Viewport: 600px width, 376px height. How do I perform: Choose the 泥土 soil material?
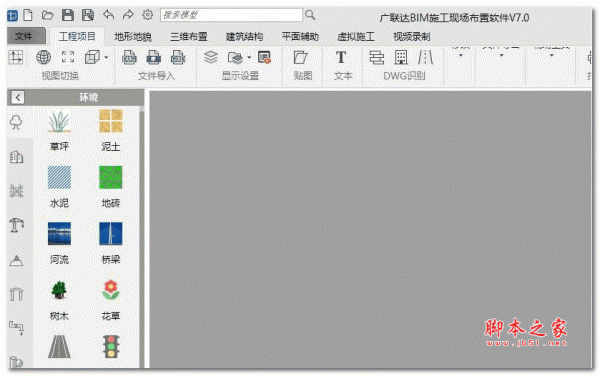point(111,130)
